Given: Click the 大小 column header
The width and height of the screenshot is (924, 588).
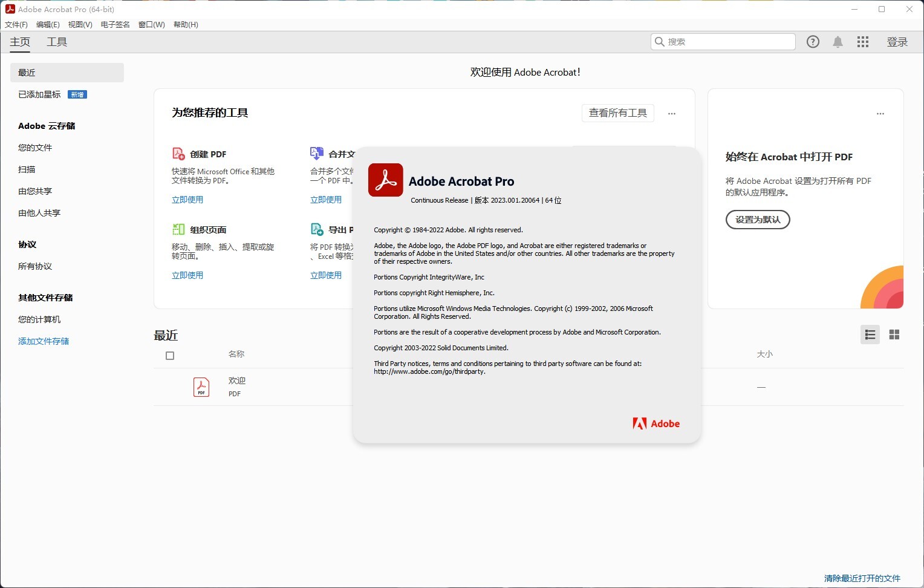Looking at the screenshot, I should pos(765,354).
